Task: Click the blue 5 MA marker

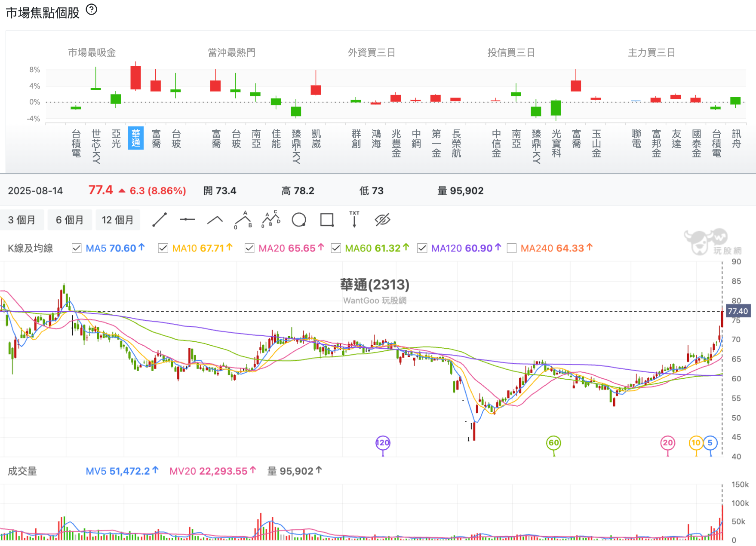Action: pyautogui.click(x=710, y=443)
